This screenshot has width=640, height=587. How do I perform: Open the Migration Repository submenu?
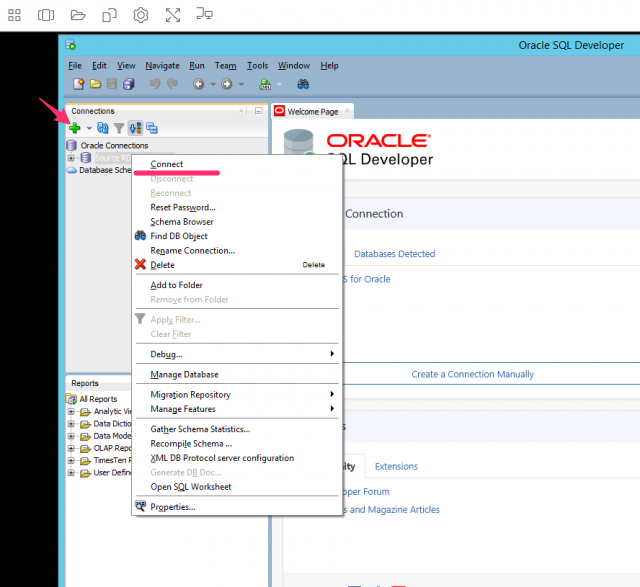click(237, 395)
